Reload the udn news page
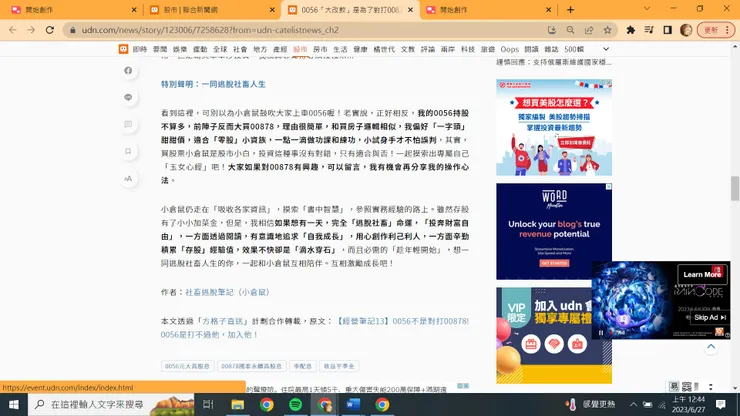740x416 pixels. pos(50,30)
